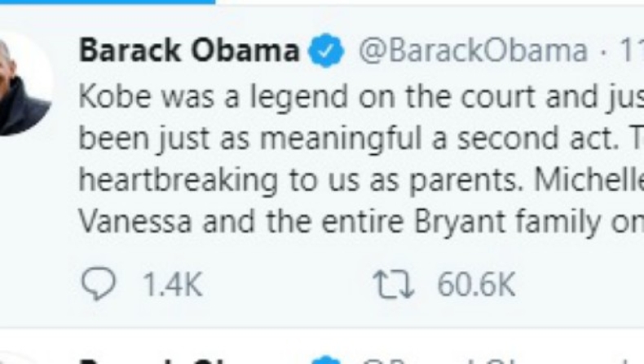Click the reply speech bubble icon
This screenshot has height=364, width=644.
click(x=99, y=283)
